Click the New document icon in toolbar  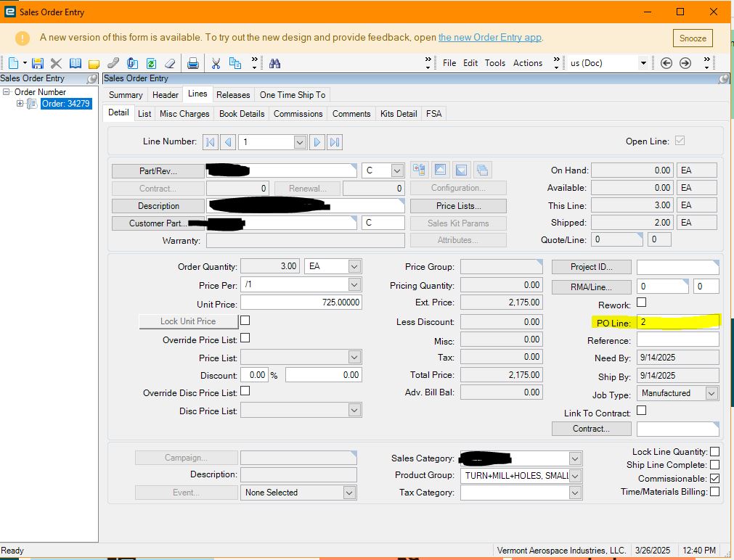(14, 63)
